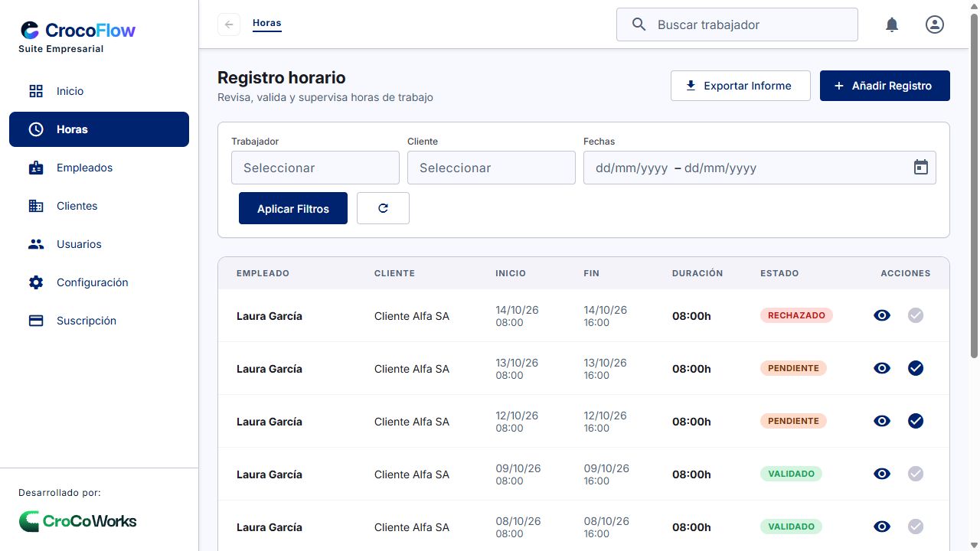
Task: Open the calendar date picker icon
Action: point(921,167)
